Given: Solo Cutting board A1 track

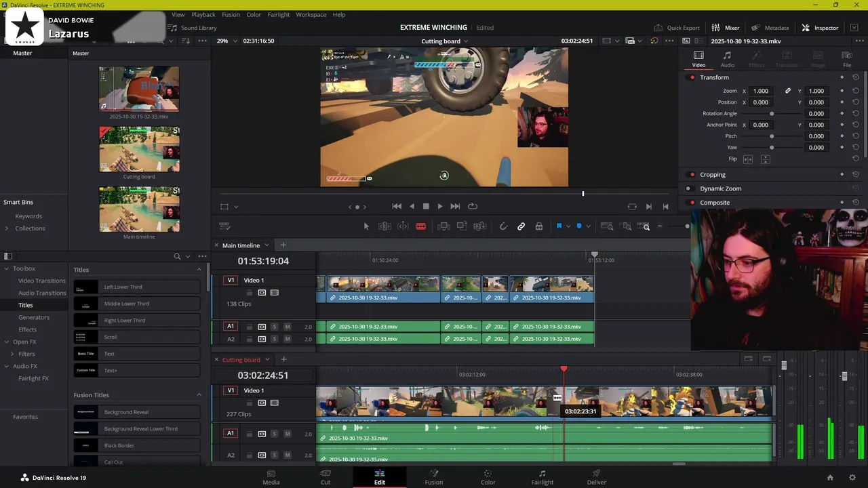Looking at the screenshot, I should (x=274, y=434).
